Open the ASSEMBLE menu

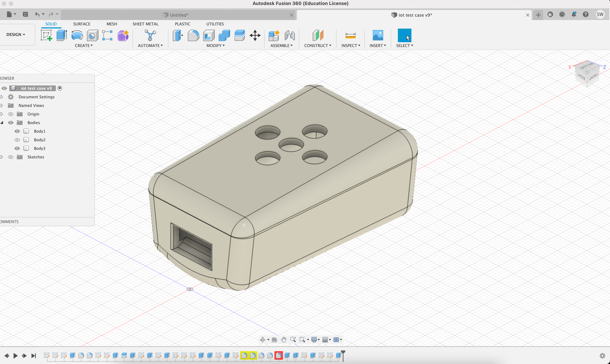[x=281, y=46]
